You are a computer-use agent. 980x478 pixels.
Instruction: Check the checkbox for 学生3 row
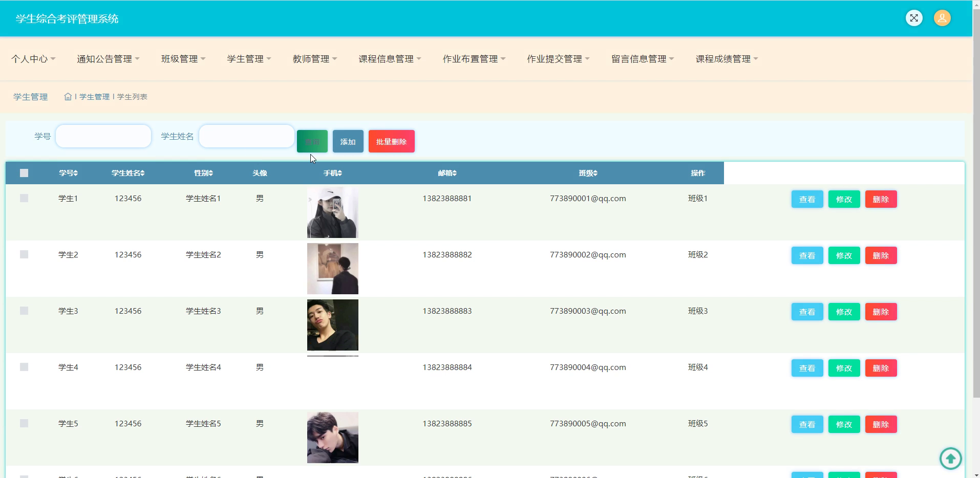(x=24, y=311)
